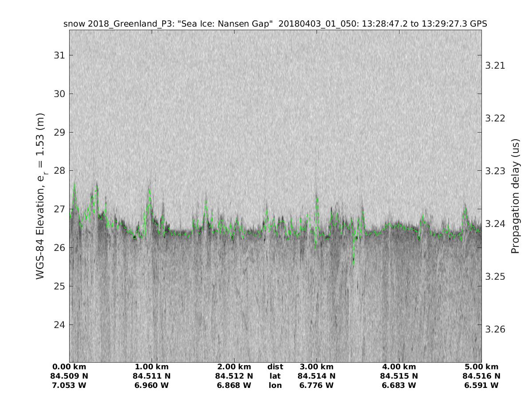Click the '5.00 km' distance label
This screenshot has width=532, height=399.
(x=481, y=367)
